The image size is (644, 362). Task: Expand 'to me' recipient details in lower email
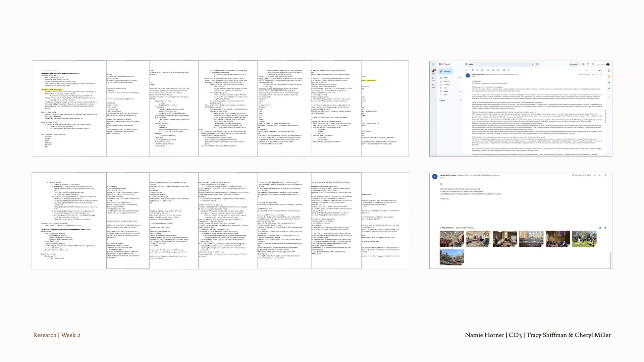pyautogui.click(x=445, y=178)
